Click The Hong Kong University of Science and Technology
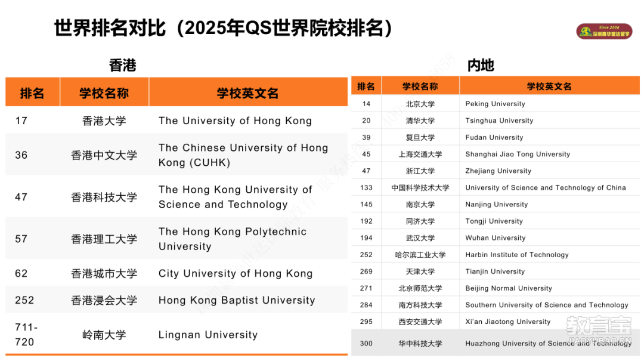This screenshot has height=358, width=644. pyautogui.click(x=236, y=197)
